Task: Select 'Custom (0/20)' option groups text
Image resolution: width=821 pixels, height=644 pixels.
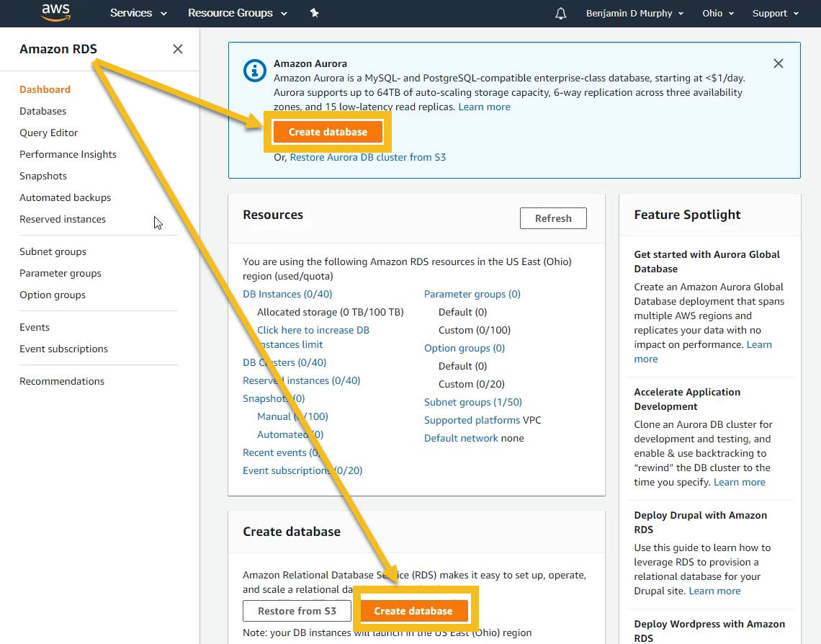Action: [x=471, y=384]
